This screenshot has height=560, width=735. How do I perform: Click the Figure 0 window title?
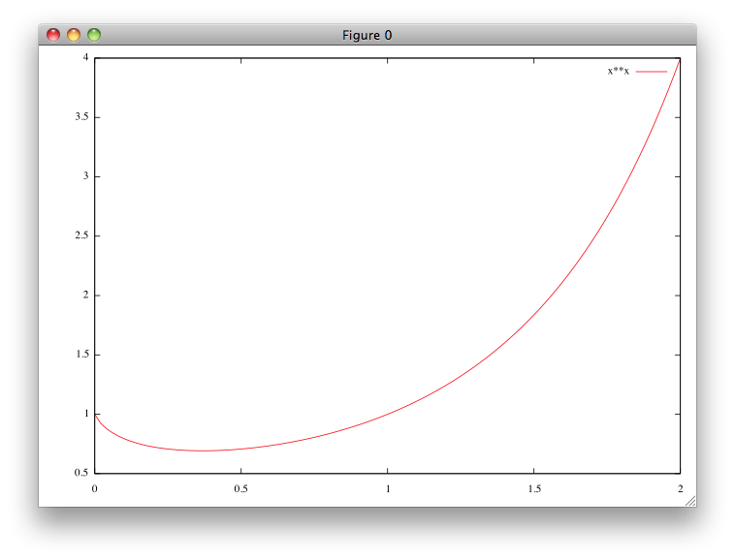(x=367, y=35)
